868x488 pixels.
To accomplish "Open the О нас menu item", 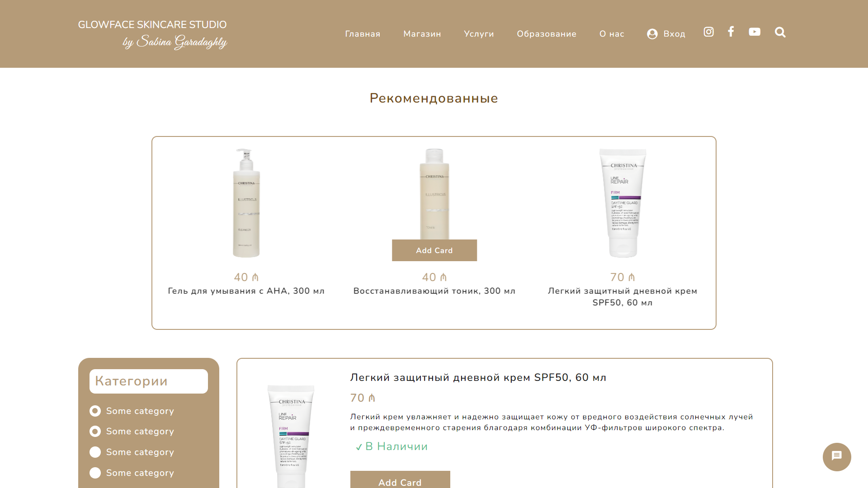I will pyautogui.click(x=612, y=34).
